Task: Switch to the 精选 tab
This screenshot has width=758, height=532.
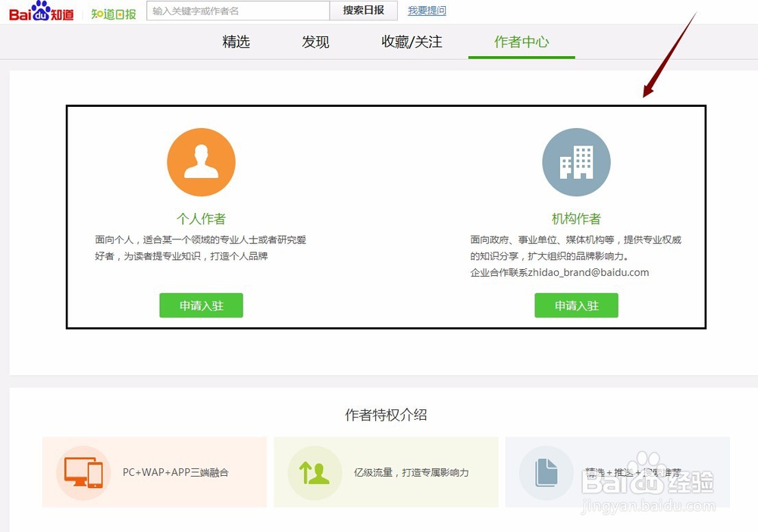Action: (237, 42)
